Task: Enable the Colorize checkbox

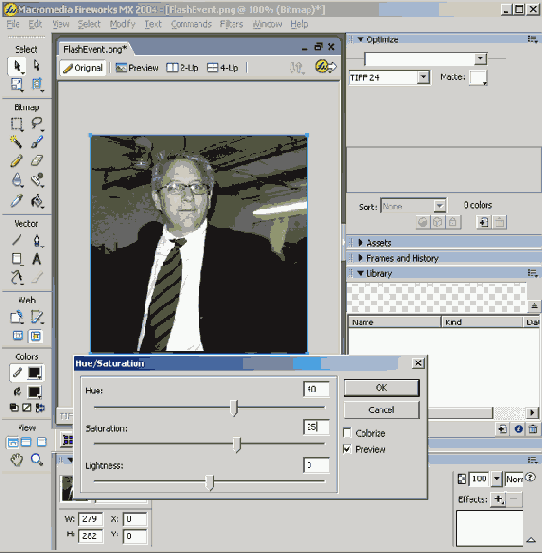Action: [x=347, y=432]
